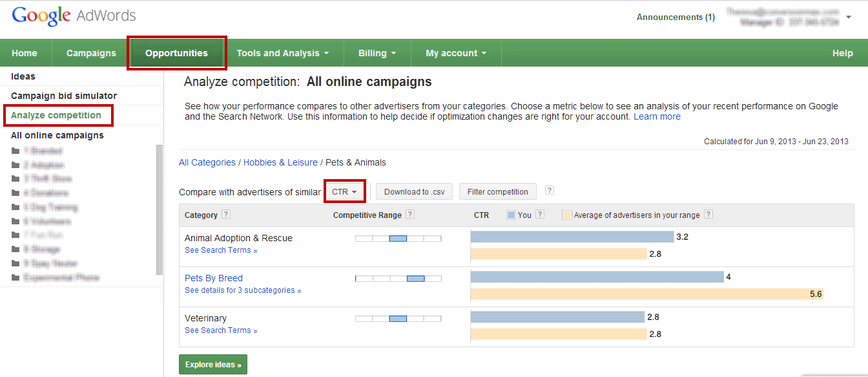The height and width of the screenshot is (377, 868).
Task: Click the blue CTR bar for Animal Adoption & Rescue
Action: pos(572,237)
